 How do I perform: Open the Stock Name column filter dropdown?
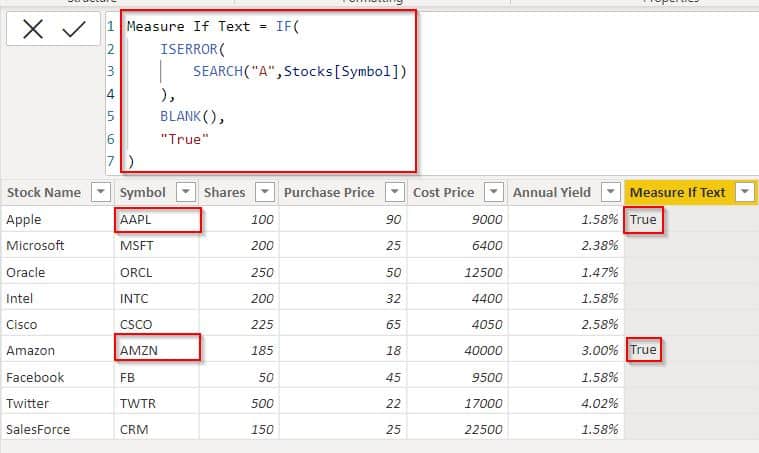point(101,192)
